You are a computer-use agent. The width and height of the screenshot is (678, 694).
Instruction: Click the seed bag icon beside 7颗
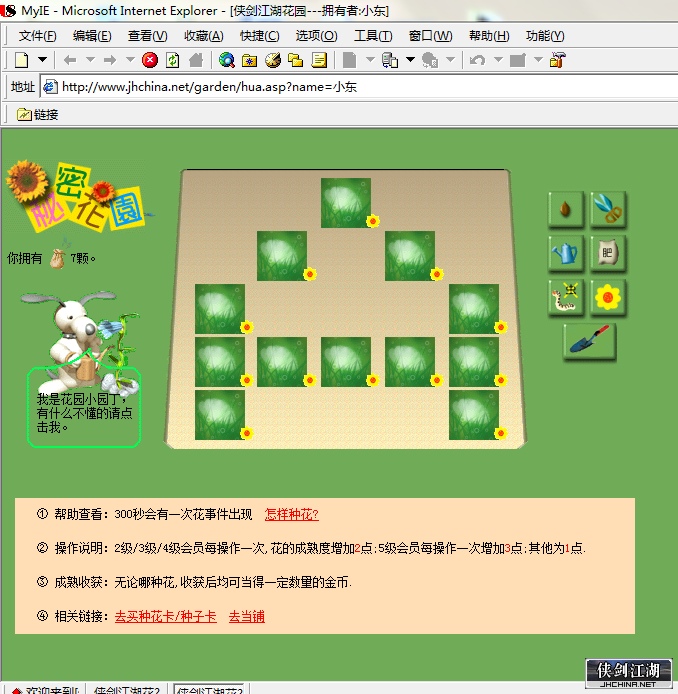tap(57, 259)
